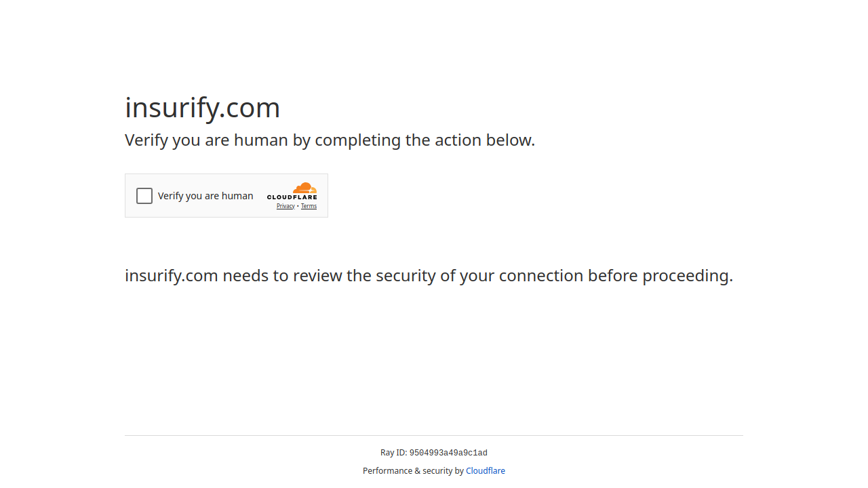The height and width of the screenshot is (488, 868).
Task: Click the 'Verify you are human' label text
Action: pos(205,196)
